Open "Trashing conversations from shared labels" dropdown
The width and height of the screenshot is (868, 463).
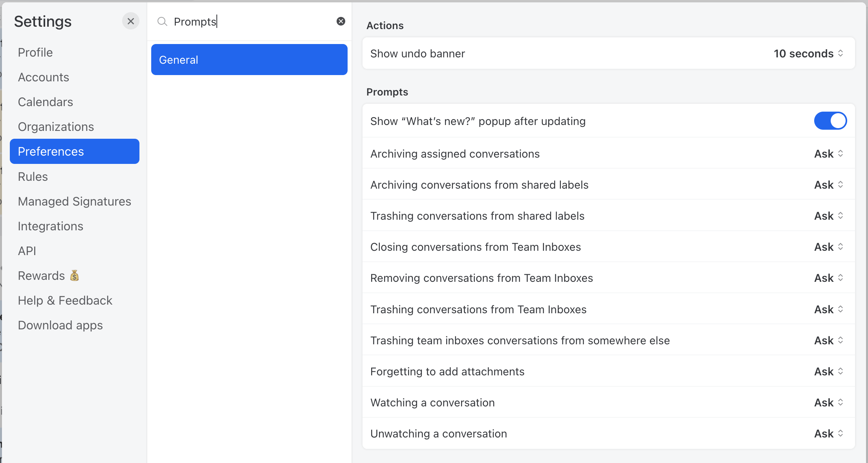(828, 215)
